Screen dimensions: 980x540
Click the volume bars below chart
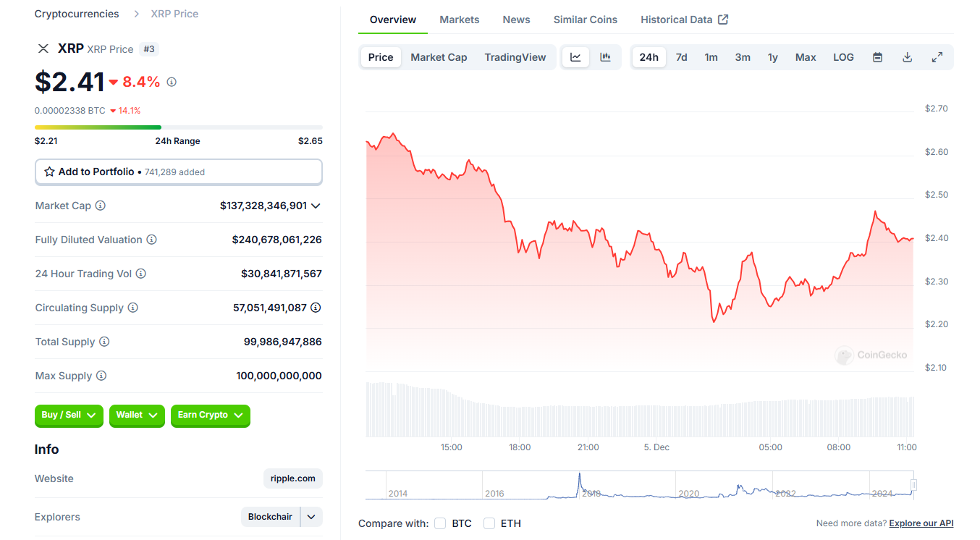(641, 410)
